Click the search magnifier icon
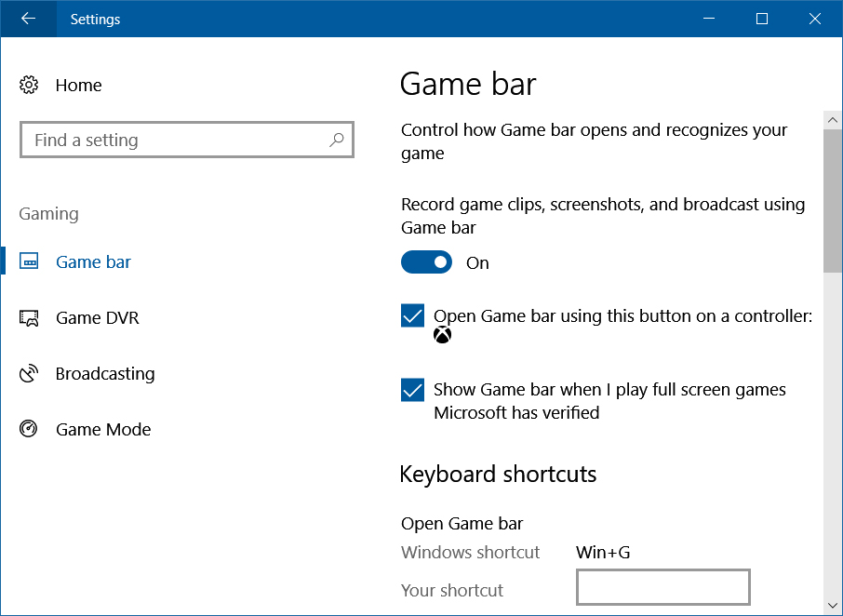This screenshot has height=616, width=843. (x=337, y=140)
